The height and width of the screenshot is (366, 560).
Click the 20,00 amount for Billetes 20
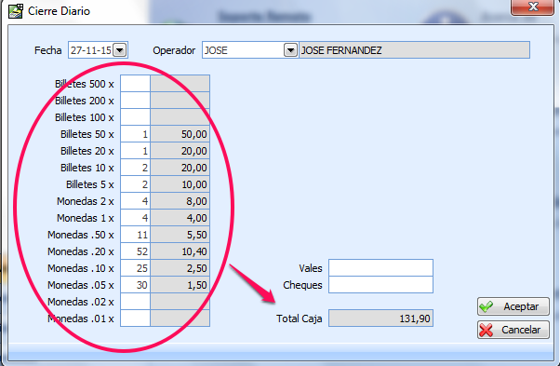tap(180, 151)
